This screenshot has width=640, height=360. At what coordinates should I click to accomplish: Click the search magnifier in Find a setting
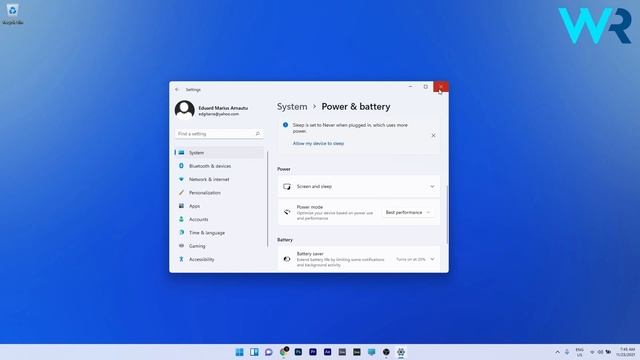click(258, 133)
